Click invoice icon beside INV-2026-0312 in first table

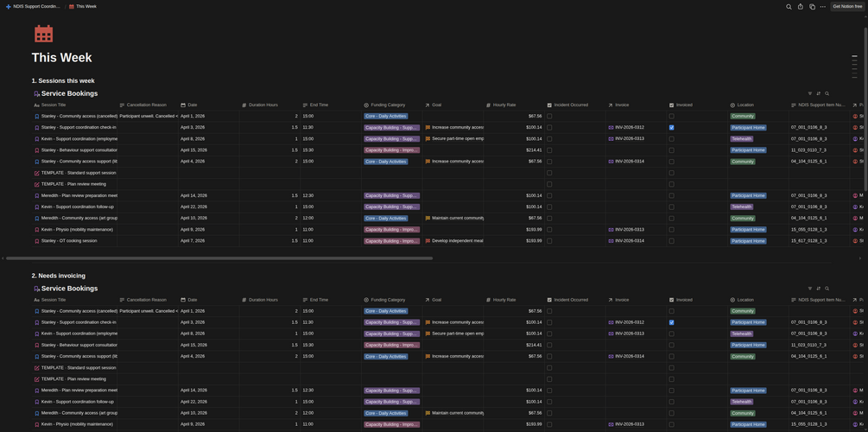coord(611,127)
